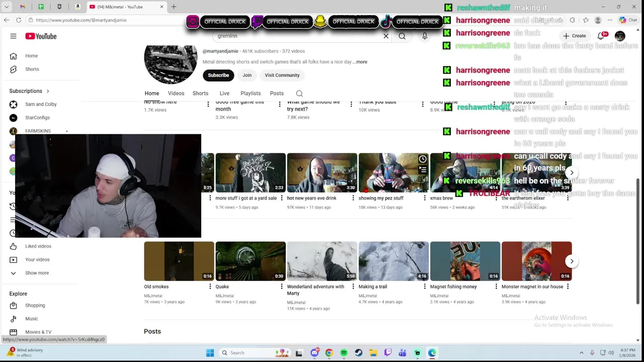Open the channel Posts tab
The width and height of the screenshot is (644, 362).
(x=277, y=94)
